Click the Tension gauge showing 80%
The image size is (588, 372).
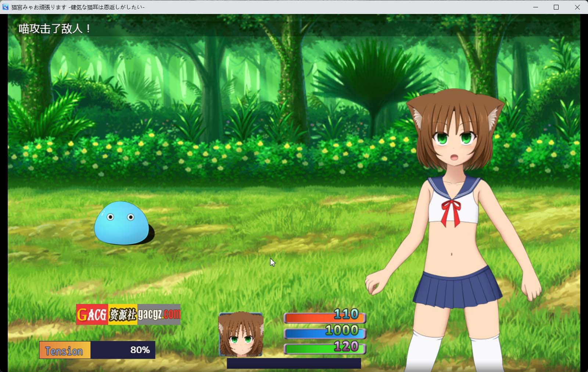123,350
